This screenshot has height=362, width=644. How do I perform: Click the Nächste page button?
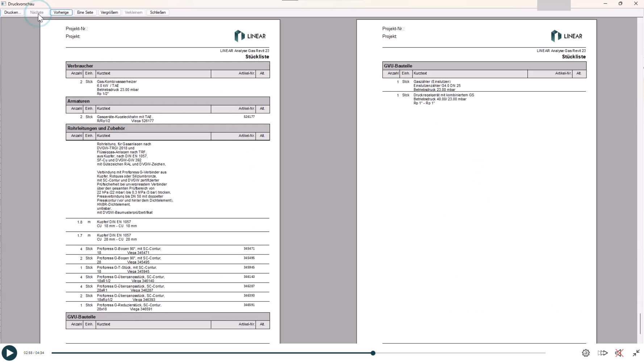37,12
